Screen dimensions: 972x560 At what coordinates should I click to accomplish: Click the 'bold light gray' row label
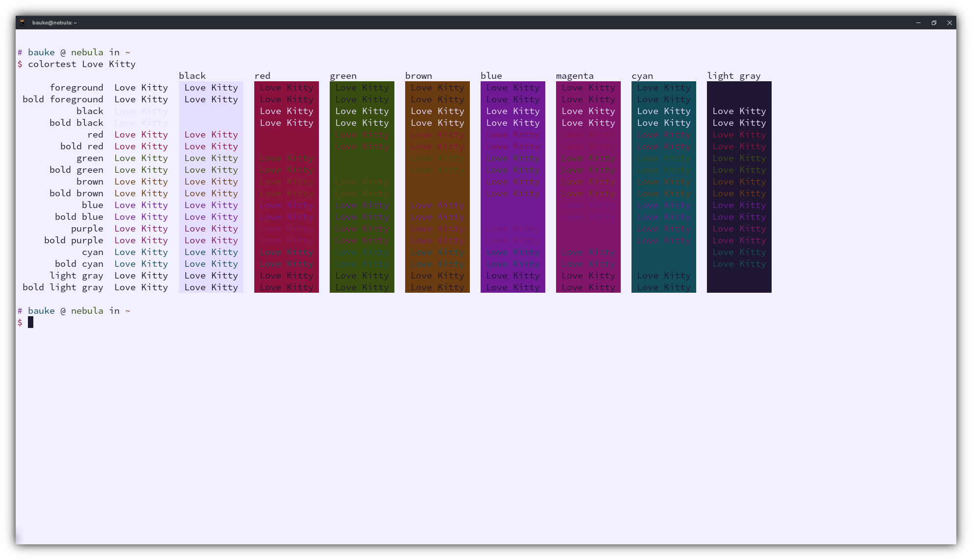tap(63, 287)
